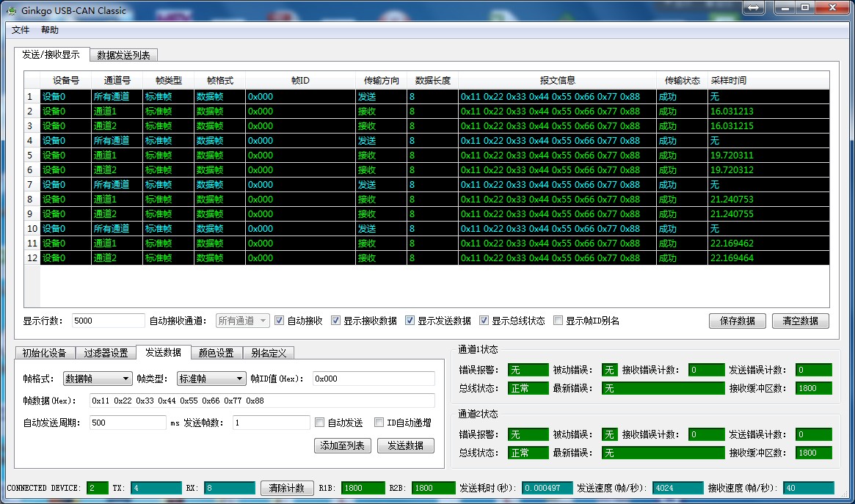Open the 帮助 menu

pyautogui.click(x=49, y=30)
